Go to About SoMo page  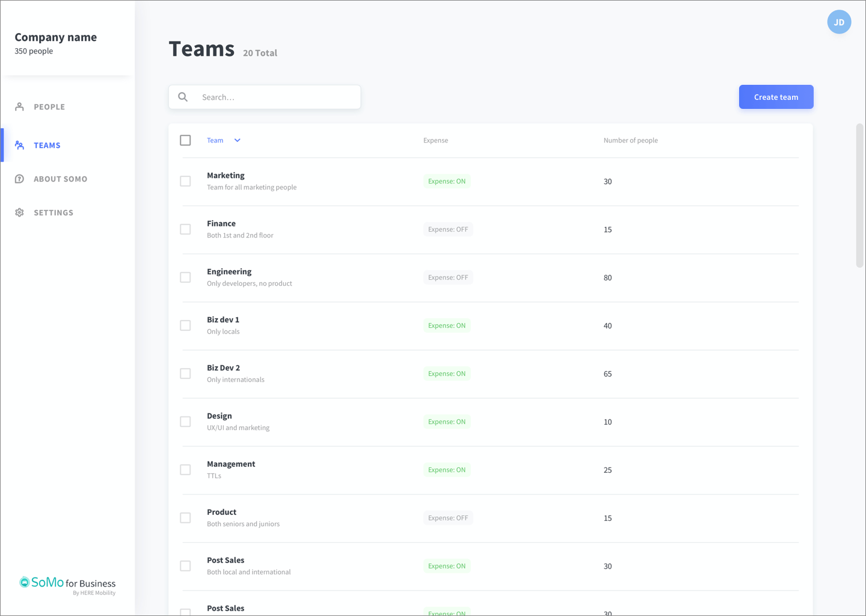point(60,179)
